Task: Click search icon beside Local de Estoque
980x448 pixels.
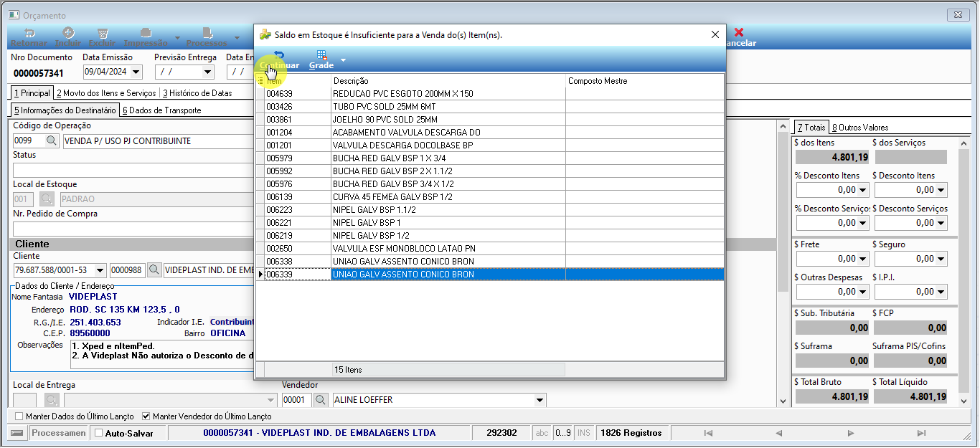Action: 47,199
